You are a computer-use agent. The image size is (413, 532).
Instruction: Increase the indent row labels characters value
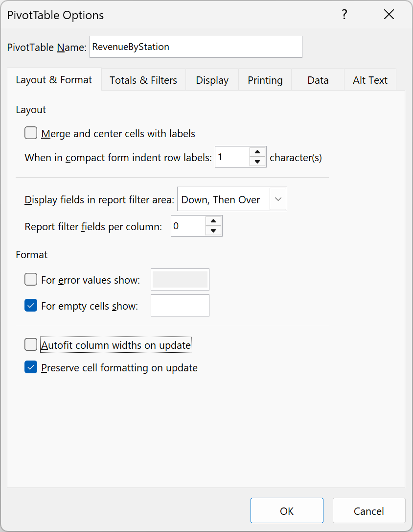point(257,152)
